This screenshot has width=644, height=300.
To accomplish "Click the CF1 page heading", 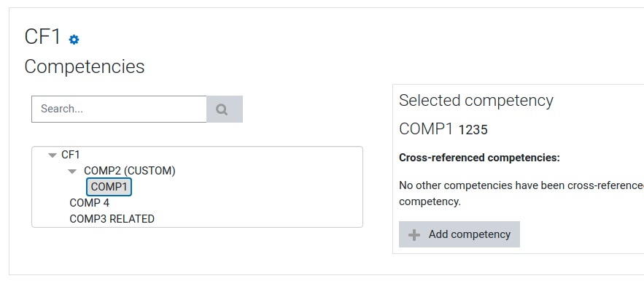I will point(43,36).
